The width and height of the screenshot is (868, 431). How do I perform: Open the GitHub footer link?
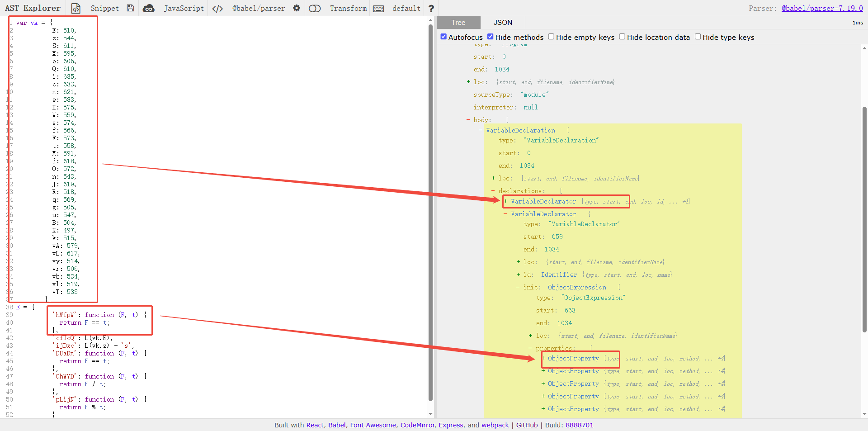tap(527, 425)
